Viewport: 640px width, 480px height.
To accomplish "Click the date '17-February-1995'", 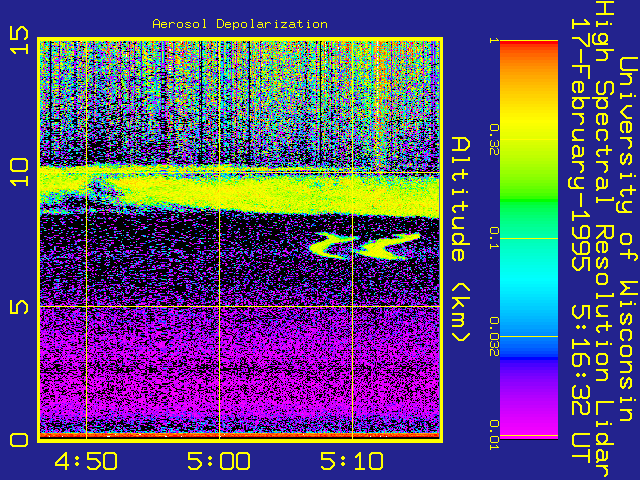I will (x=581, y=145).
